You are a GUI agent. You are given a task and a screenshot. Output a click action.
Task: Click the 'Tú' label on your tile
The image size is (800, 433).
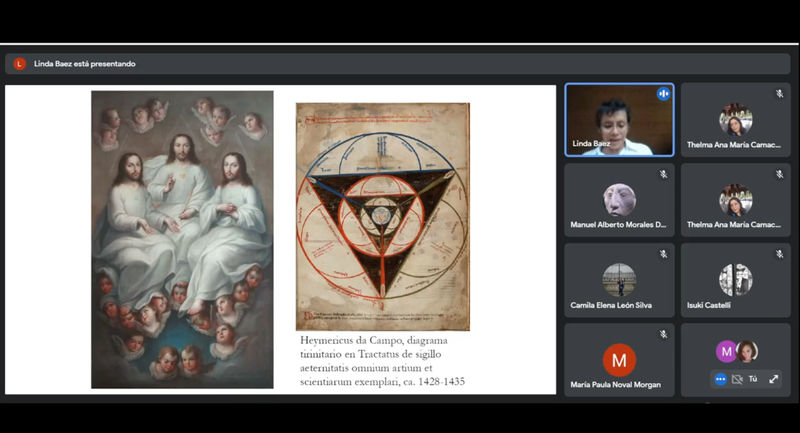[753, 379]
